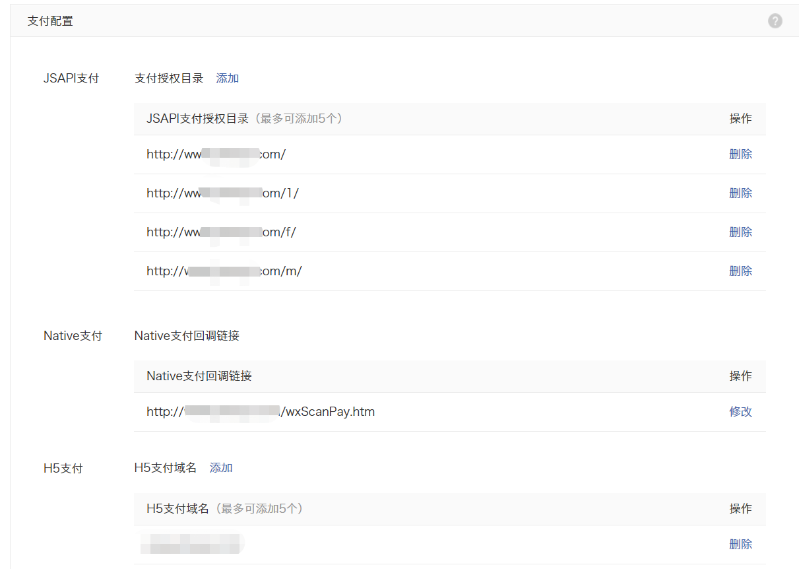This screenshot has width=799, height=569.
Task: Select the wxScanPay.htm callback URL text
Action: tap(260, 412)
